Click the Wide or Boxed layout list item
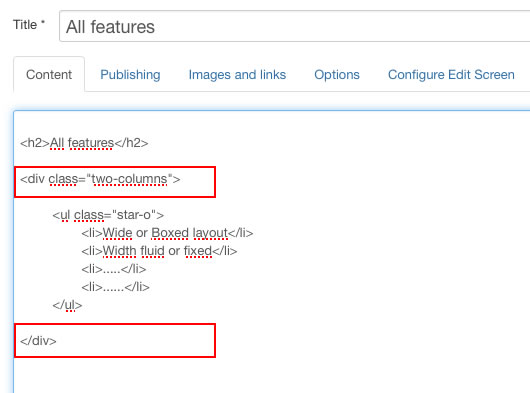Screen dimensions: 530x393 167,233
